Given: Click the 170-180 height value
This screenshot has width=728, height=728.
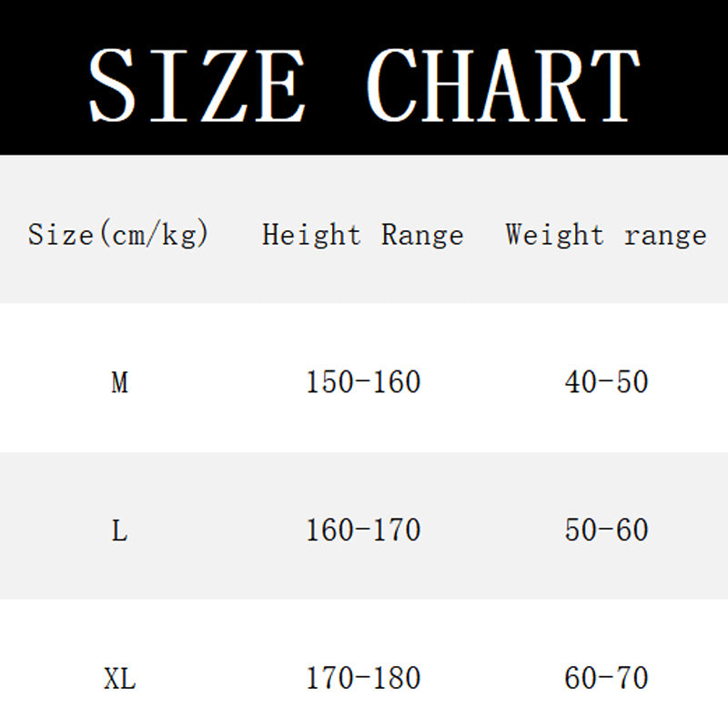Looking at the screenshot, I should click(x=363, y=678).
